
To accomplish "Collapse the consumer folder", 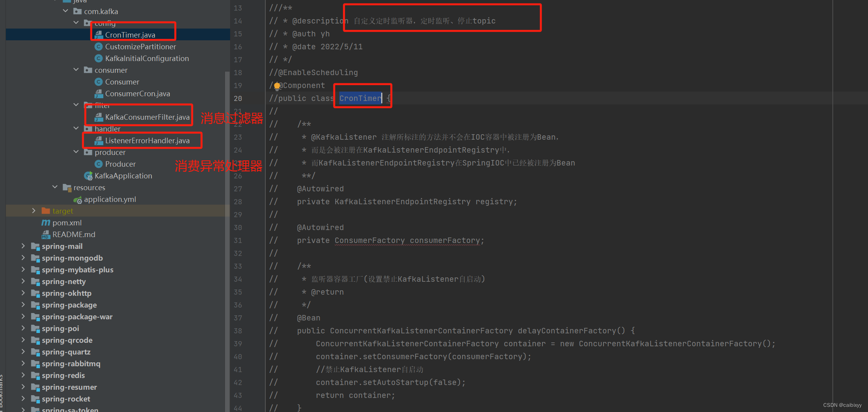I will [76, 70].
